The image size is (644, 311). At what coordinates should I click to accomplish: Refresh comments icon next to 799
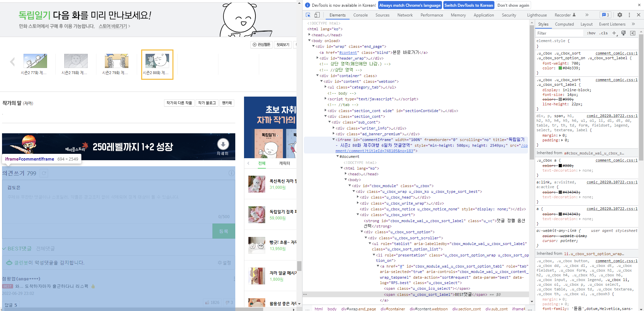(44, 173)
